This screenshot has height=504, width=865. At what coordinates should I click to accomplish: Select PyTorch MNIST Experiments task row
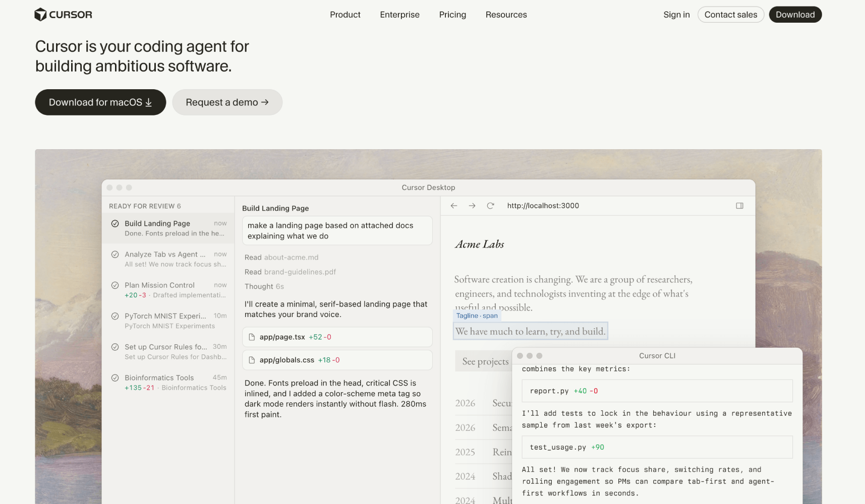click(x=168, y=321)
